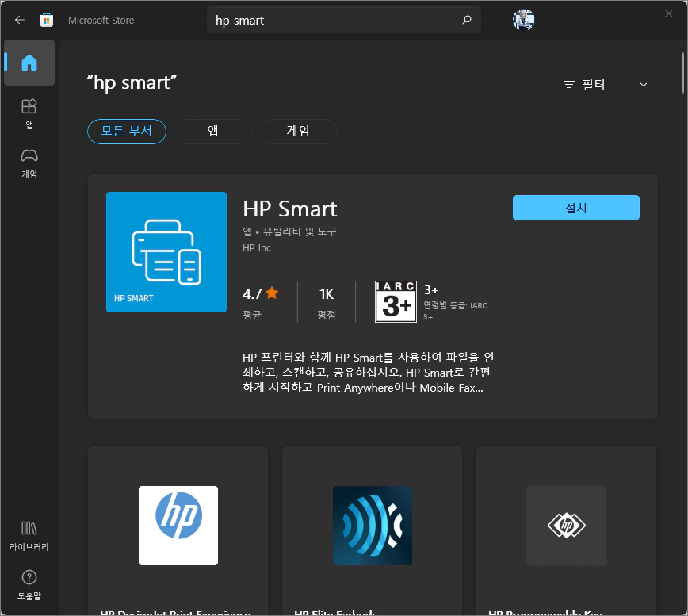Click the Microsoft Store title text
The image size is (688, 616).
[x=101, y=20]
